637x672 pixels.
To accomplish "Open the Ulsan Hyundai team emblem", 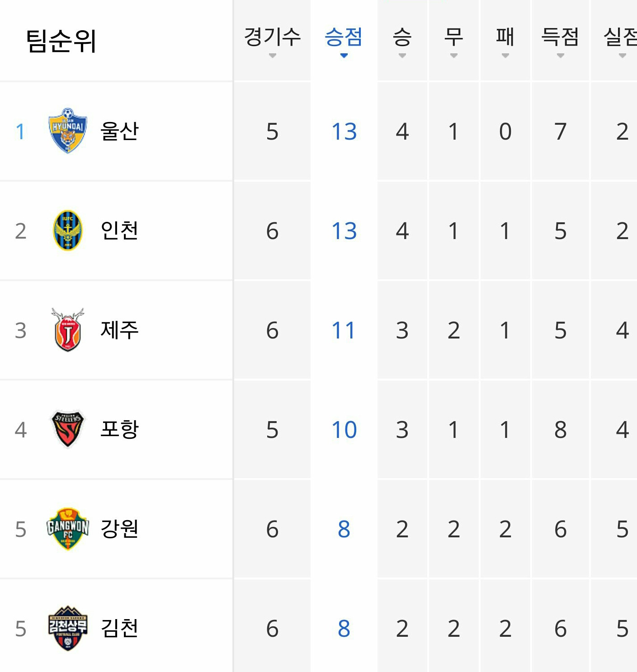I will pyautogui.click(x=68, y=131).
